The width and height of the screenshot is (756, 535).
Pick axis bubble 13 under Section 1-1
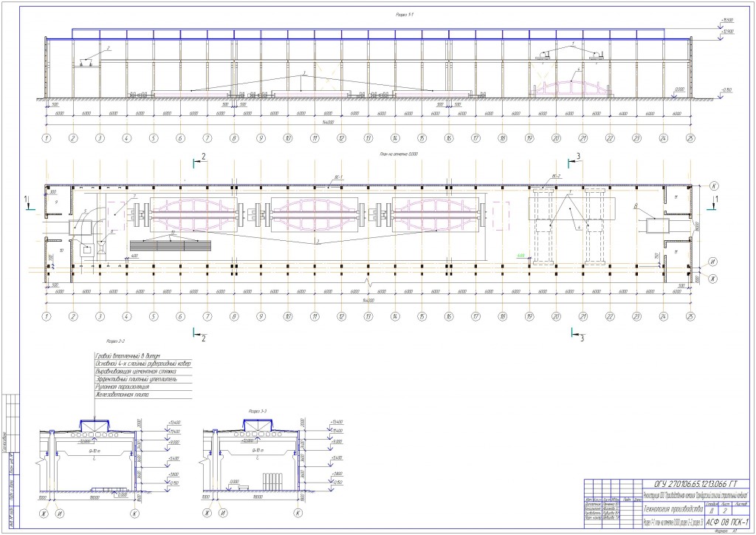[x=368, y=138]
